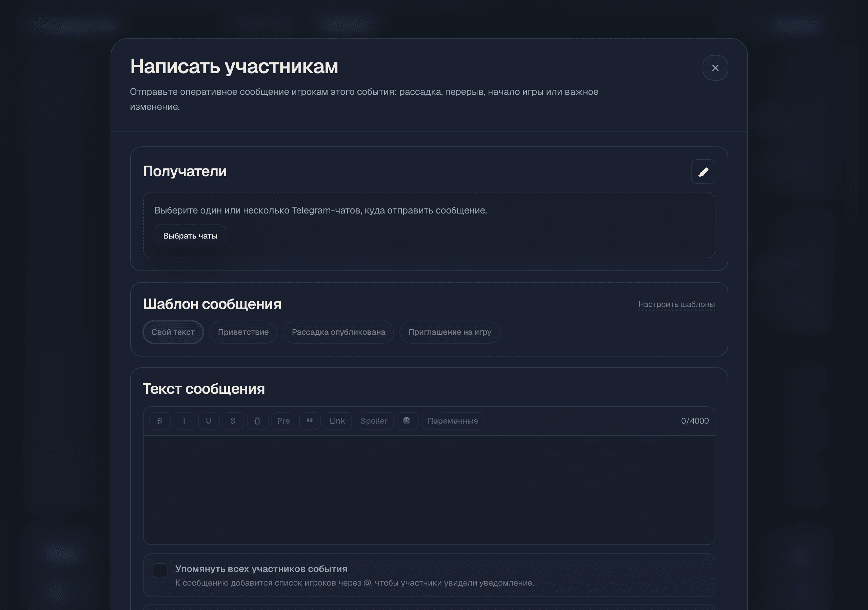Viewport: 868px width, 610px height.
Task: Open the «Переменные» variables menu
Action: point(453,421)
